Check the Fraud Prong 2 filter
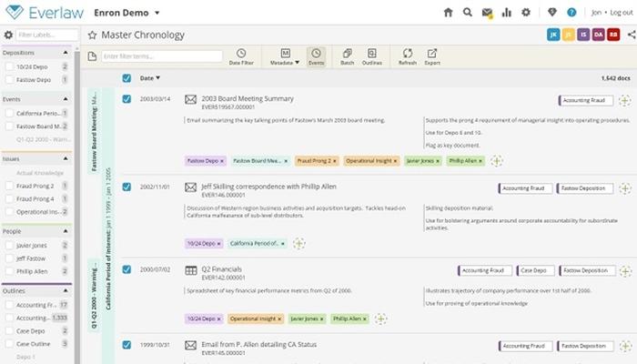This screenshot has height=364, width=637. click(x=9, y=186)
